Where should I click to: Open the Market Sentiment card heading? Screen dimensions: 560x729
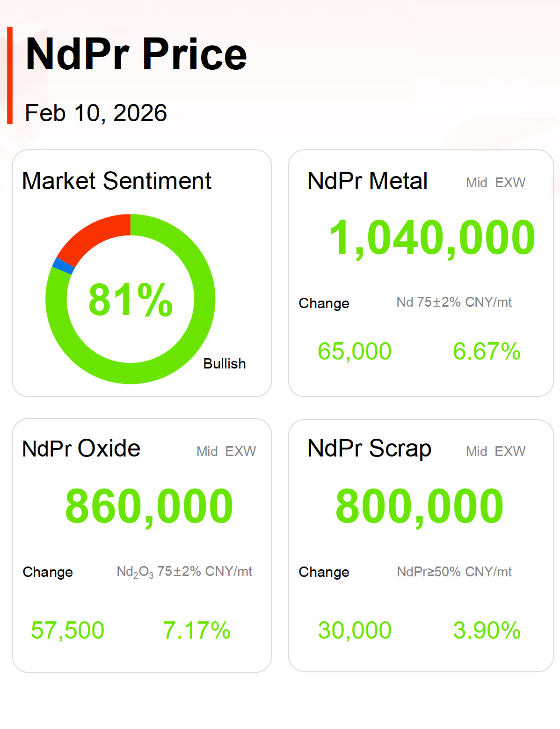coord(117,181)
